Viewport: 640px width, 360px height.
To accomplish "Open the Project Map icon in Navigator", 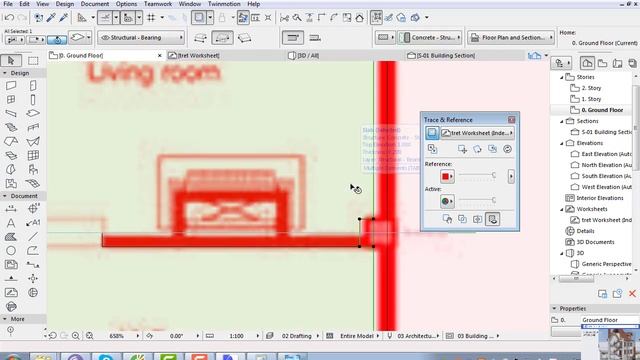I will pyautogui.click(x=587, y=63).
